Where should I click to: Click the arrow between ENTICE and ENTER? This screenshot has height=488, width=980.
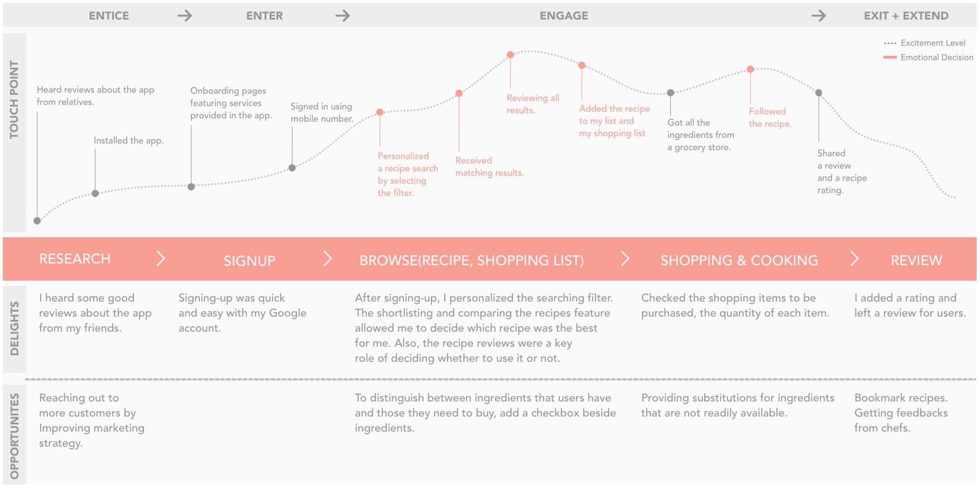pos(185,16)
